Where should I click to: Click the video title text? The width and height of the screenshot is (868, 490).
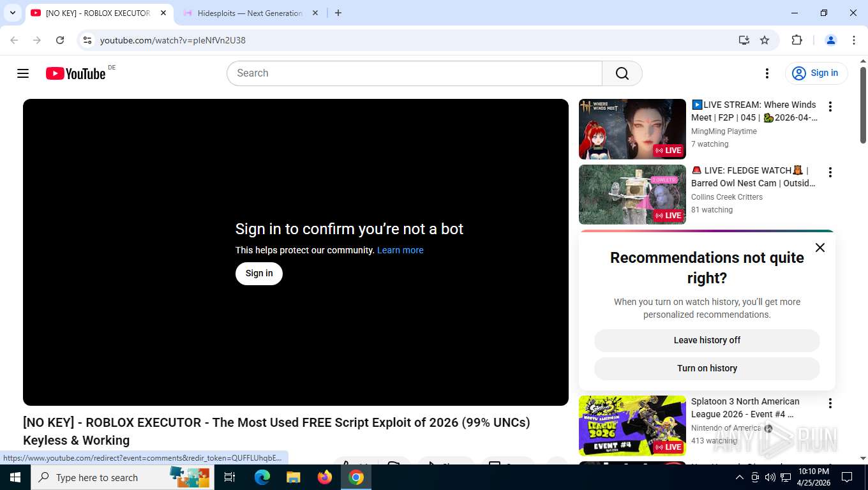pyautogui.click(x=276, y=431)
